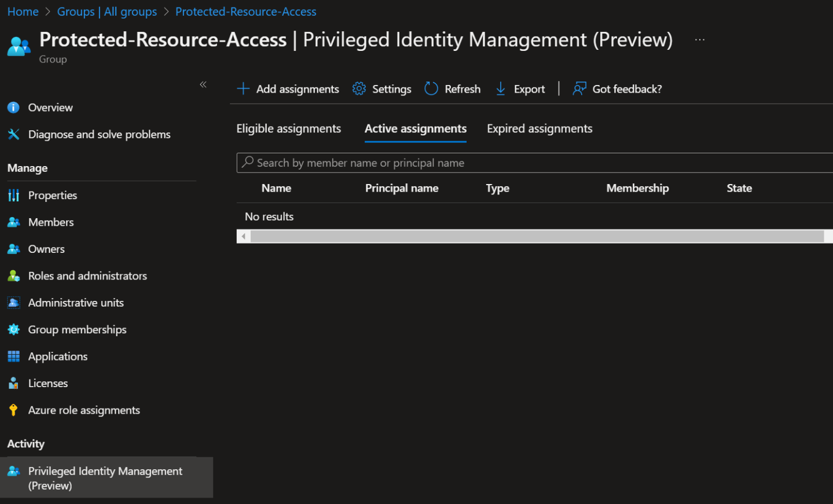Switch to the Eligible assignments tab

tap(288, 128)
